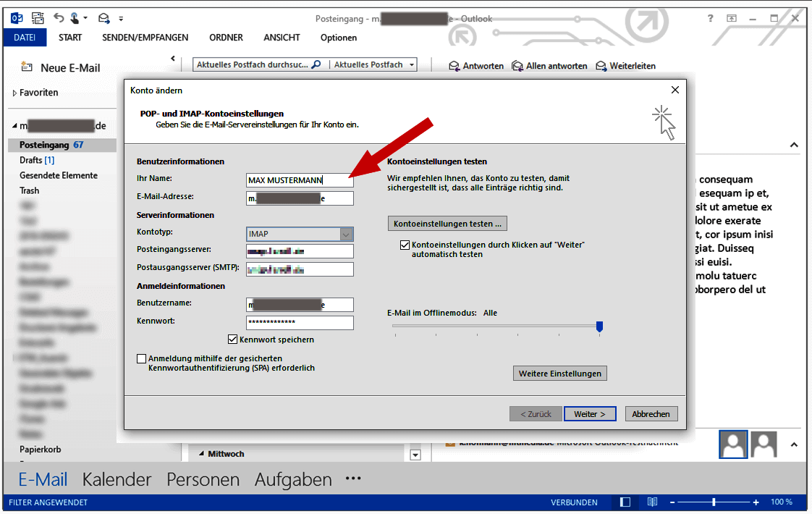Open the Drafts folder
The width and height of the screenshot is (812, 514).
point(37,160)
